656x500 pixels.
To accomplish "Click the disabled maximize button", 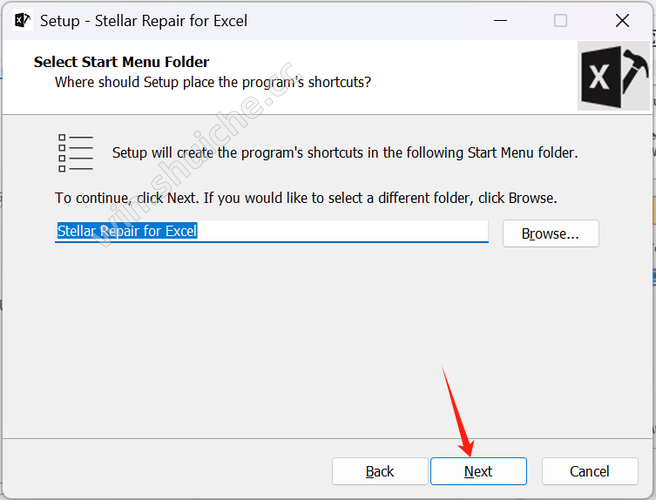I will [560, 21].
